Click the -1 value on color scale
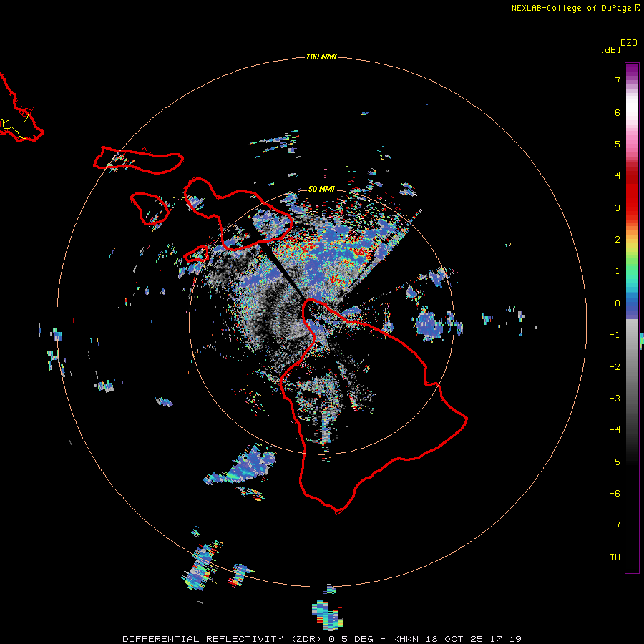The image size is (644, 644). click(x=615, y=335)
